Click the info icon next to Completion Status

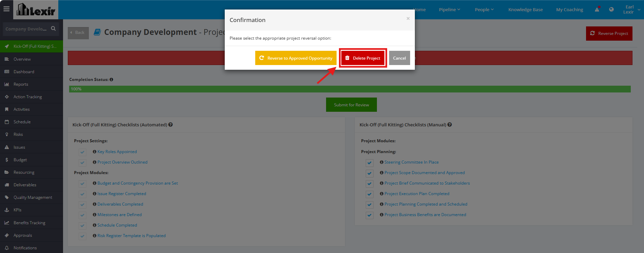click(x=111, y=80)
